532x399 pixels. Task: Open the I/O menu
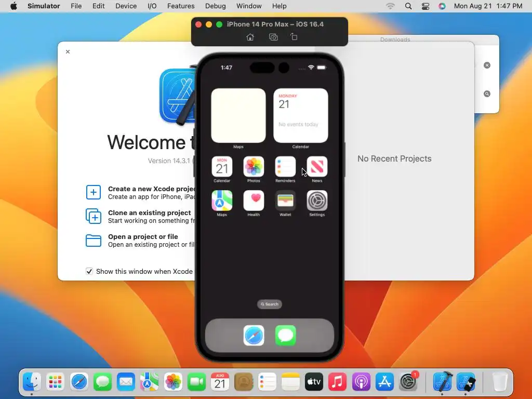[152, 6]
